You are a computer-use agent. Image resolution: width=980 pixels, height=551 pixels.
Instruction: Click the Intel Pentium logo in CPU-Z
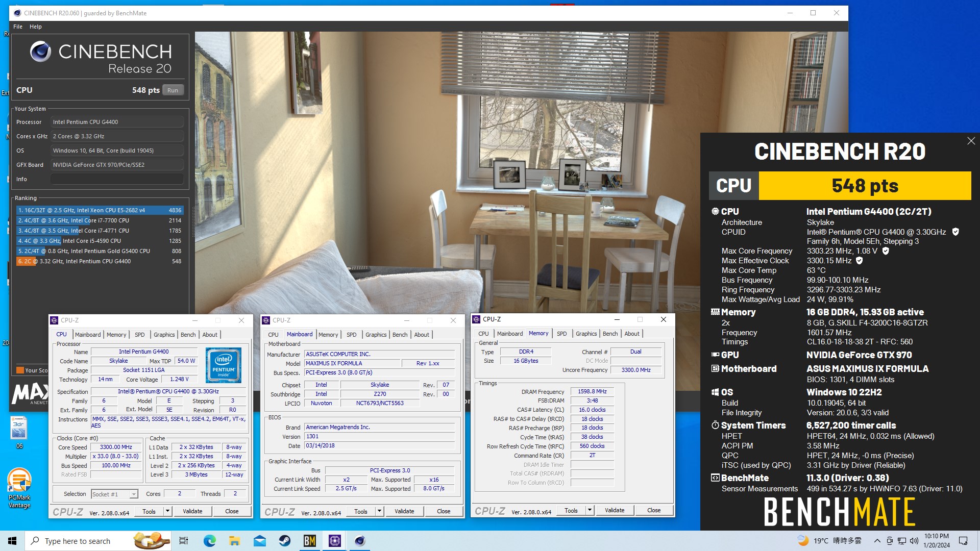click(224, 365)
